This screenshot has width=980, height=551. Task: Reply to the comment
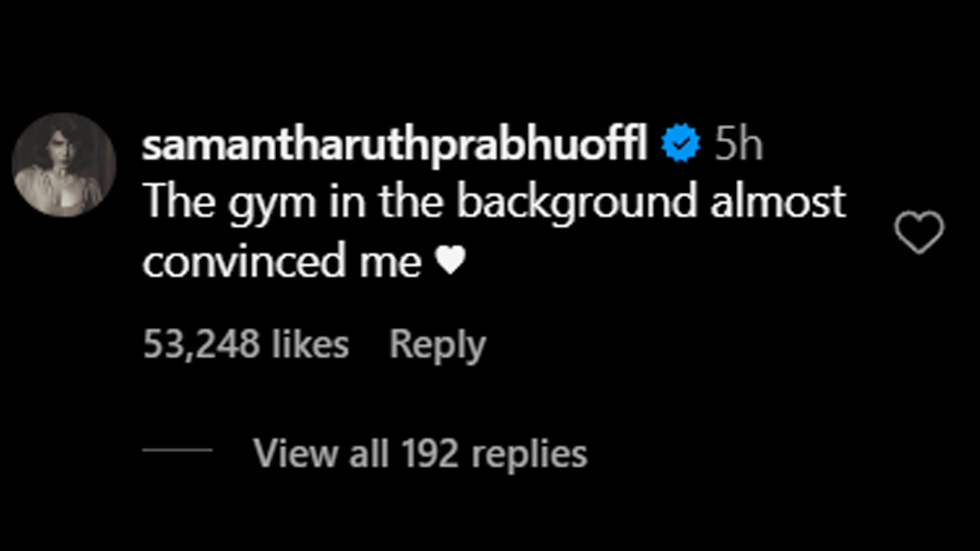(437, 344)
